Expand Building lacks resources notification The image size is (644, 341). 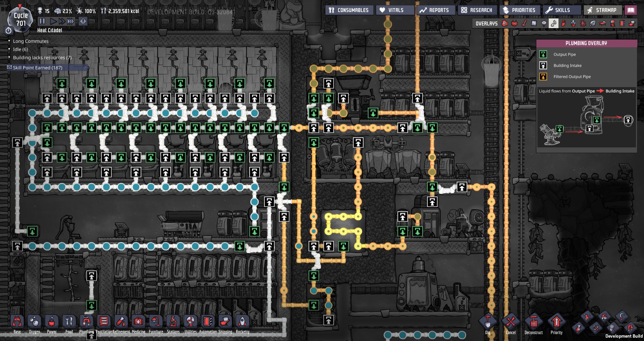tap(42, 58)
